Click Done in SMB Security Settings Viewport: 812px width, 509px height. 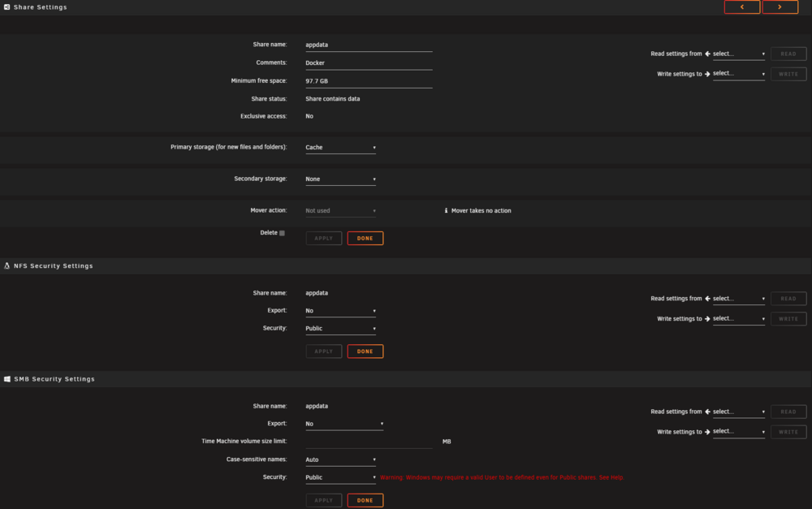click(365, 500)
